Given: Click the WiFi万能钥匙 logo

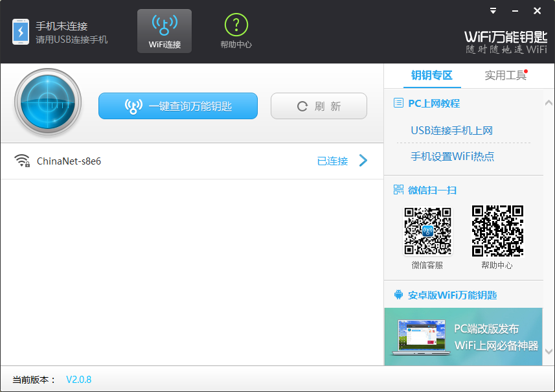Looking at the screenshot, I should click(506, 41).
